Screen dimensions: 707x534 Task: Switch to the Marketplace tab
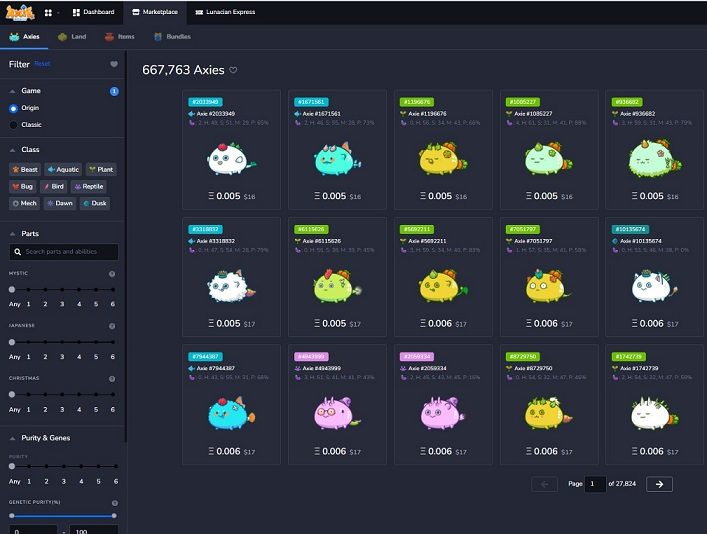coord(155,12)
